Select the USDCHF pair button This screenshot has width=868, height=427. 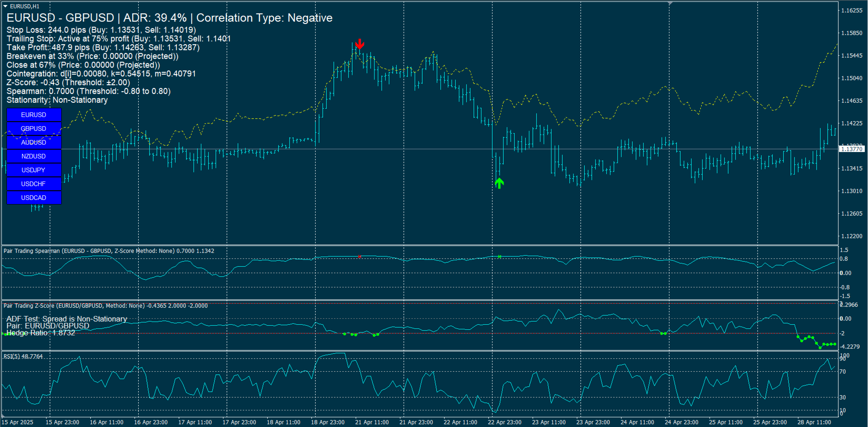[x=33, y=184]
